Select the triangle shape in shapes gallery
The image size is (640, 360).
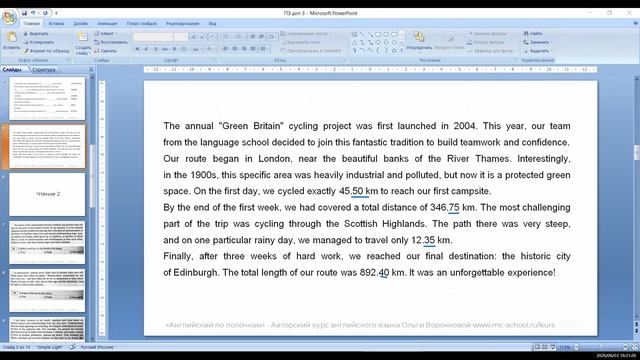tap(354, 42)
